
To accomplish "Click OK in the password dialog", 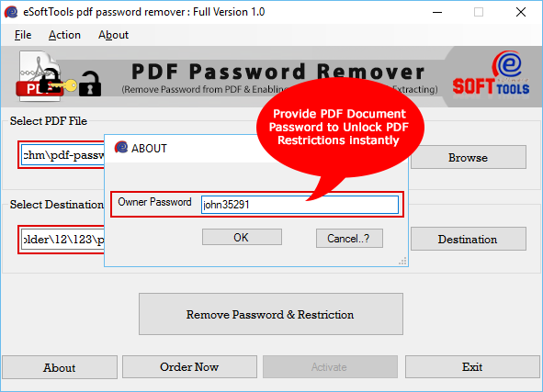I will click(242, 238).
